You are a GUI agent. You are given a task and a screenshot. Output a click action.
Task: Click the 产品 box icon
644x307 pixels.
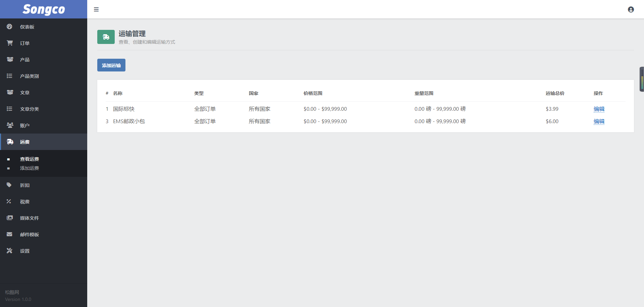tap(10, 59)
